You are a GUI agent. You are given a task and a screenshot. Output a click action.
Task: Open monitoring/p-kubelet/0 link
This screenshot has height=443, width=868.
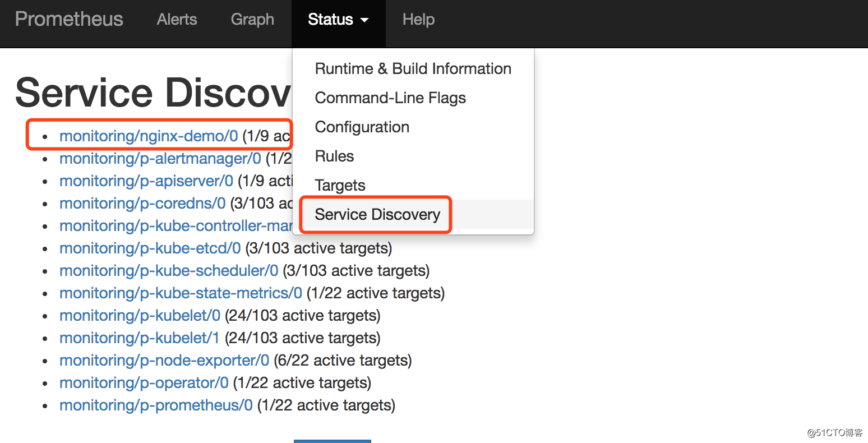(x=140, y=315)
